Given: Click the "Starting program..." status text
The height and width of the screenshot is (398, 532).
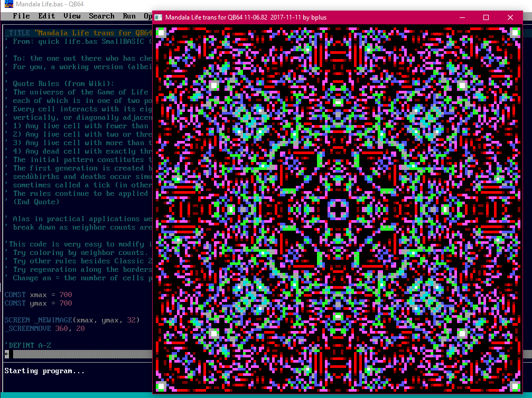Looking at the screenshot, I should pos(44,371).
